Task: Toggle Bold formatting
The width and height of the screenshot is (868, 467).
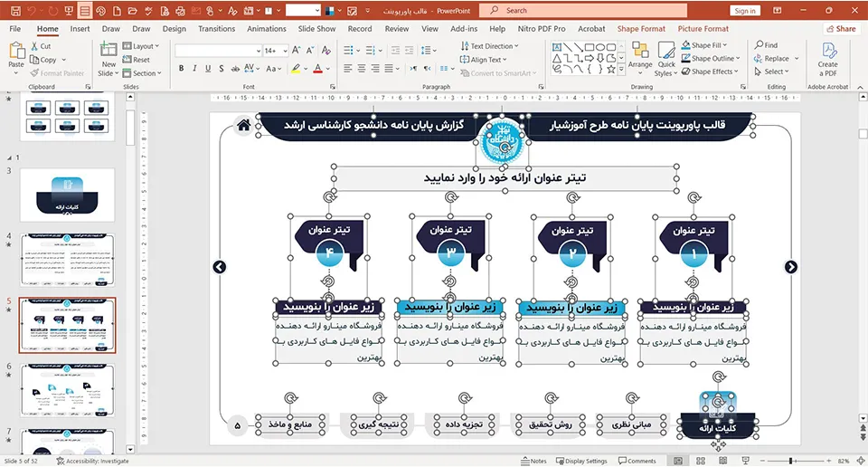Action: [181, 68]
